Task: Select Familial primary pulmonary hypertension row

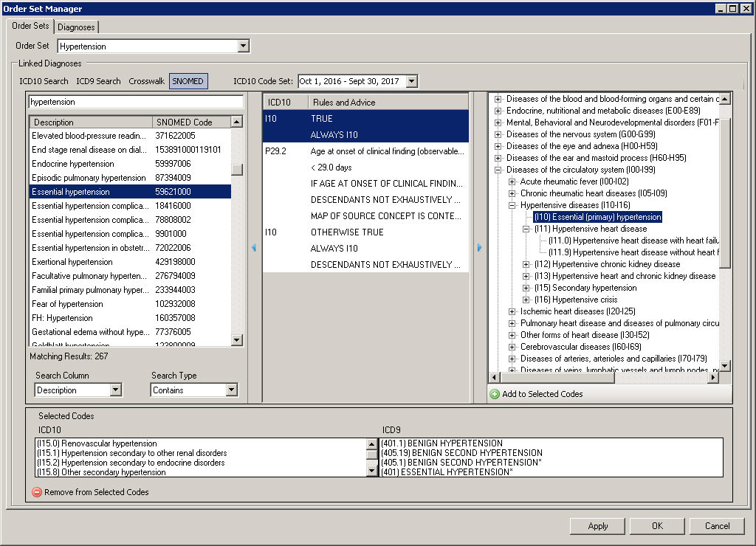Action: (130, 290)
